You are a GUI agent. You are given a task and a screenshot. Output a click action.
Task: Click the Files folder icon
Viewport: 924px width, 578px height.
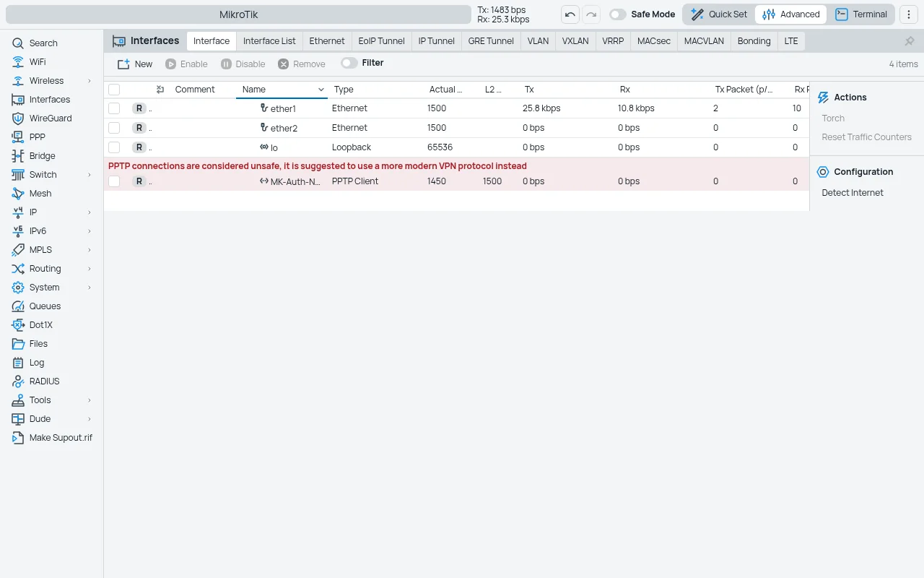[18, 344]
